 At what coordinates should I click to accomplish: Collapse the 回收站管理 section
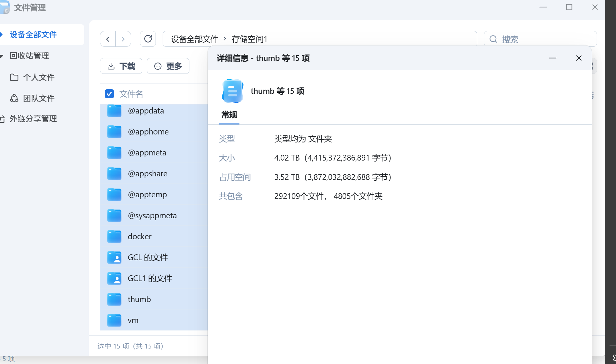[x=2, y=55]
